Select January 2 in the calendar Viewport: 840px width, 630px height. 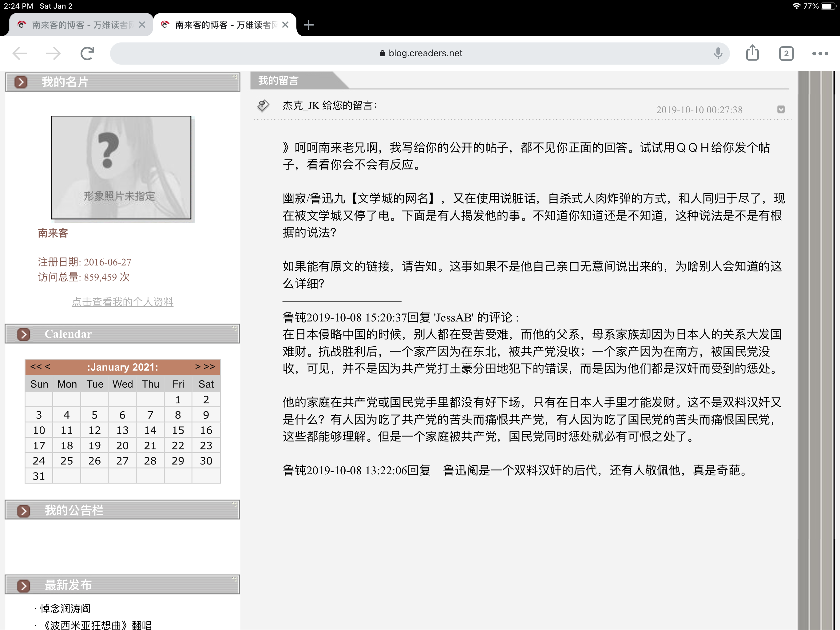pos(206,400)
